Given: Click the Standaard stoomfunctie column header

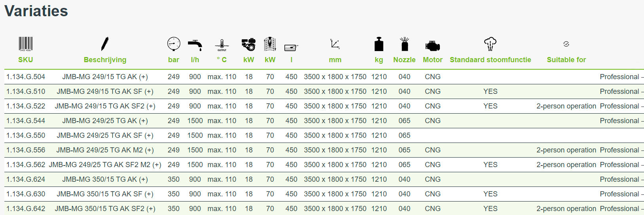Looking at the screenshot, I should (491, 60).
